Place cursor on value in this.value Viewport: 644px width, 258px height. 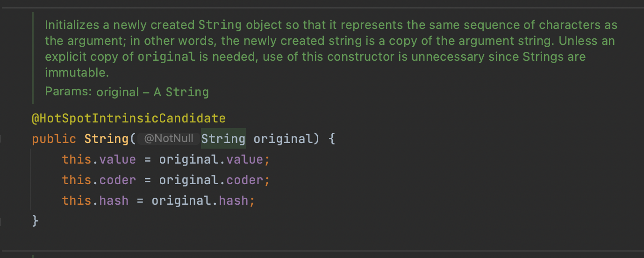tap(117, 159)
